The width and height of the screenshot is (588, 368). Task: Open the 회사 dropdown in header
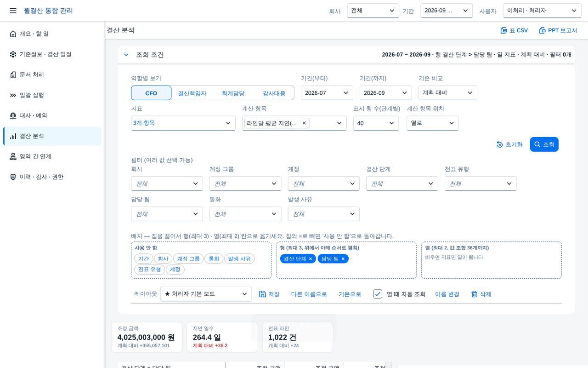click(373, 11)
